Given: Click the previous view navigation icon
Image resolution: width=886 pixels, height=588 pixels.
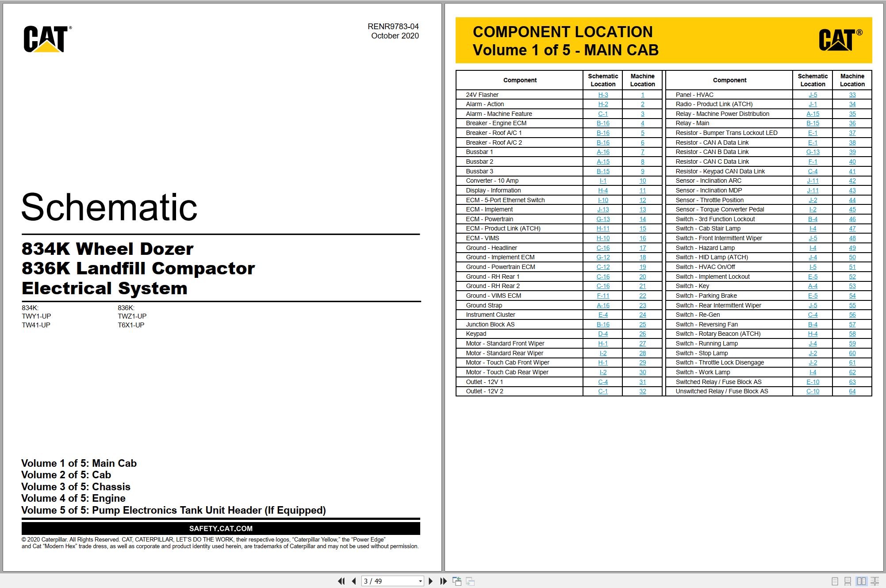Looking at the screenshot, I should (x=457, y=581).
